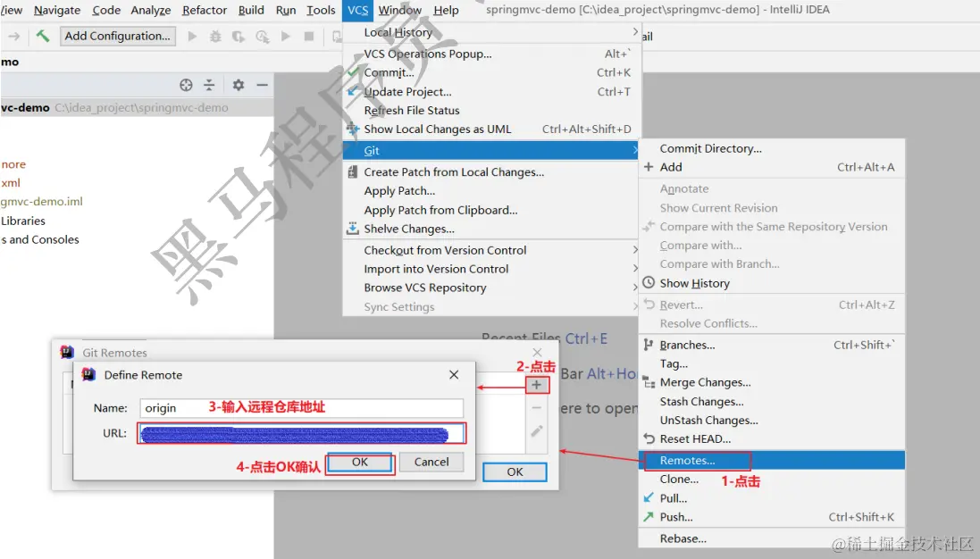Screen dimensions: 980x559
Task: Hide the Project panel with minus icon
Action: (263, 85)
